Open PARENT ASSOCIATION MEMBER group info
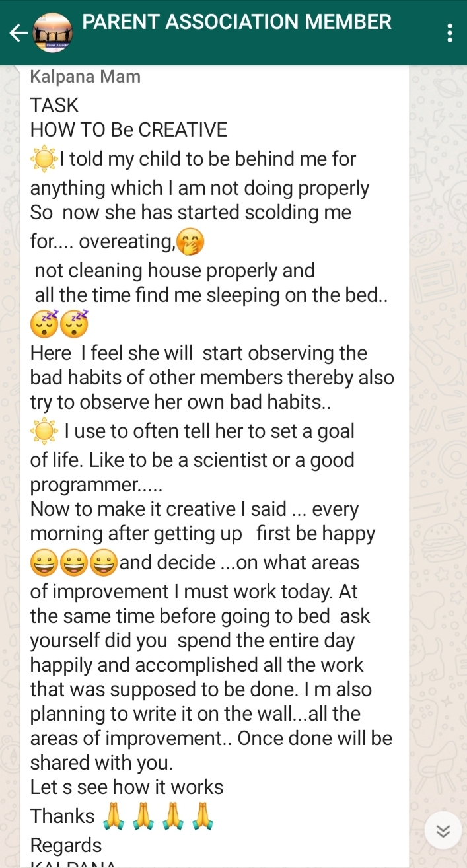Screen dimensions: 467x868 236,22
